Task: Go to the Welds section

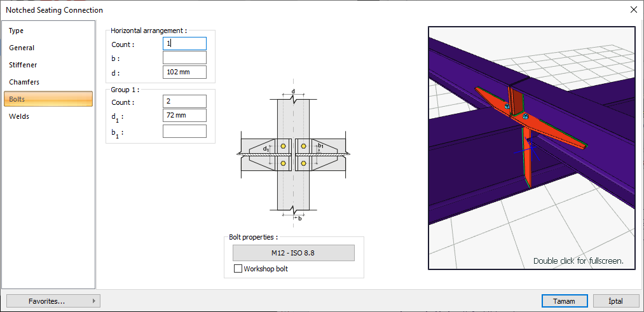Action: (x=19, y=116)
